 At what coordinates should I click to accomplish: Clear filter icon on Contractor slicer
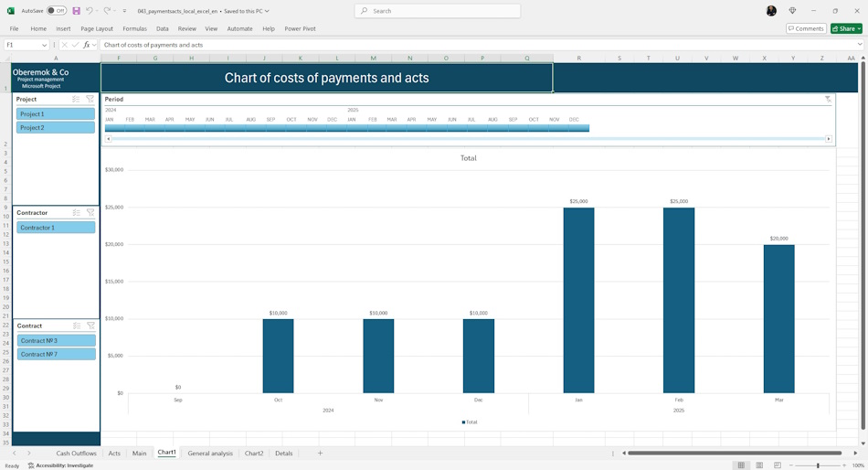[x=90, y=213]
